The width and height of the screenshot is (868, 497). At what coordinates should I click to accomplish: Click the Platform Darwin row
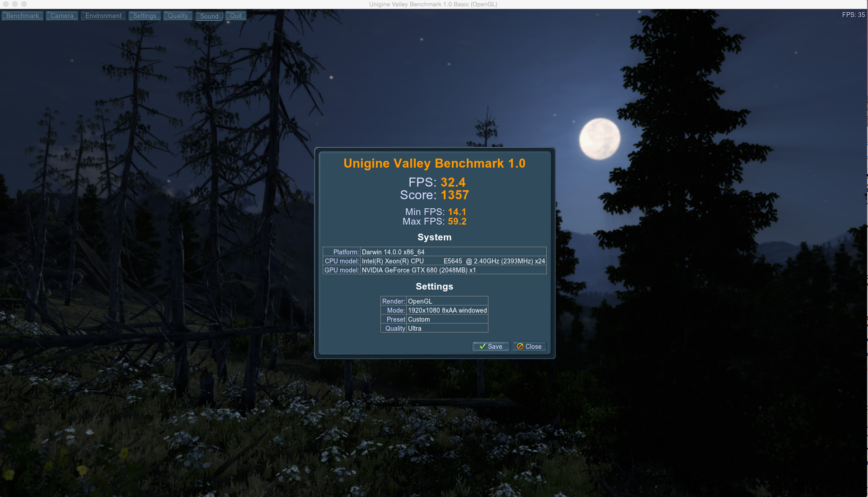(434, 252)
